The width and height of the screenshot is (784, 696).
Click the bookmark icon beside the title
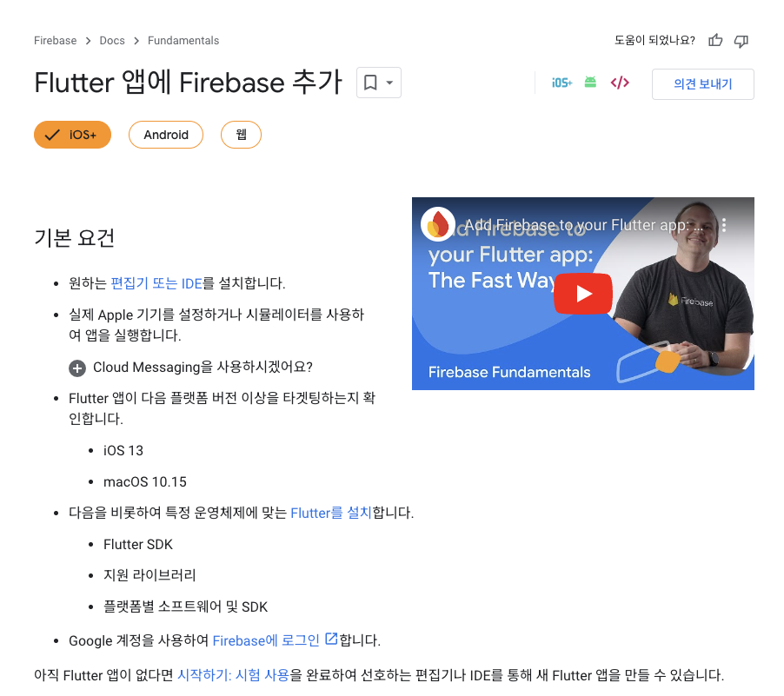pyautogui.click(x=370, y=83)
